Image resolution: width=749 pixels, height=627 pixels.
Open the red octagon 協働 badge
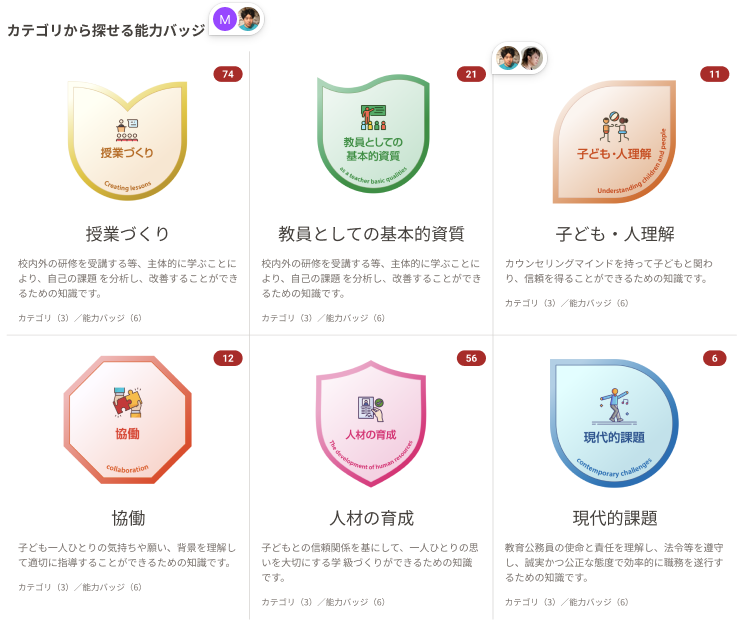tap(128, 420)
